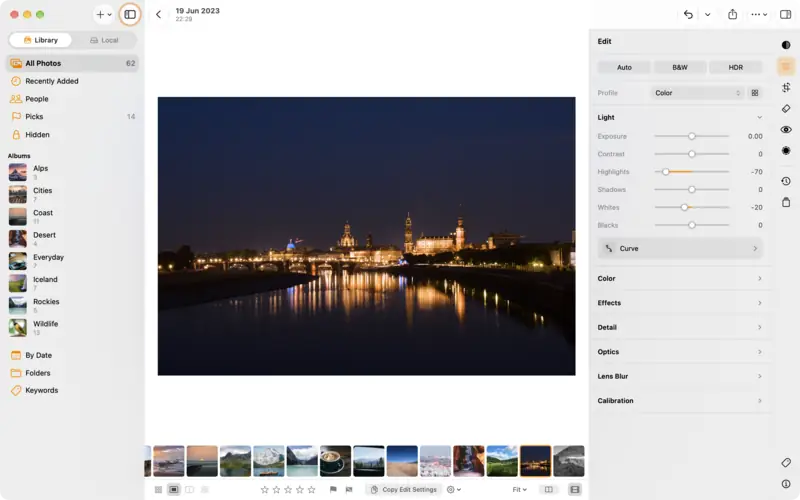Open the Curve editor row
Screen dimensions: 800x500
(x=680, y=248)
